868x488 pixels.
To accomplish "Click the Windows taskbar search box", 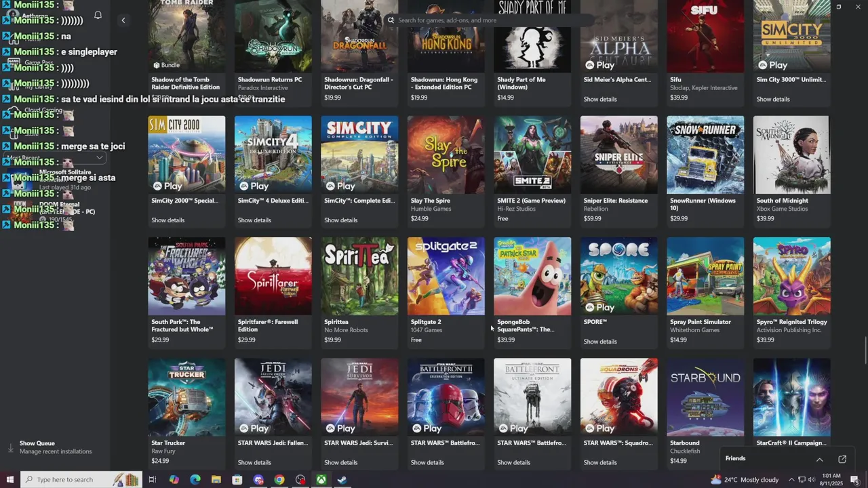I will click(x=81, y=480).
